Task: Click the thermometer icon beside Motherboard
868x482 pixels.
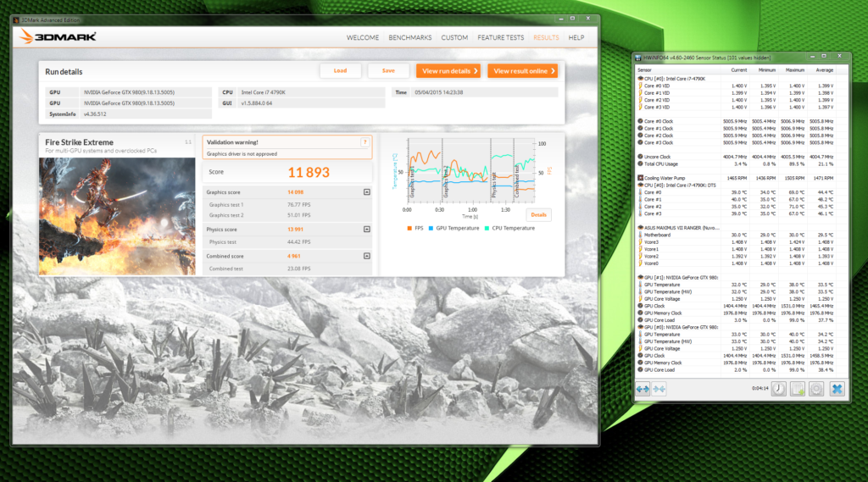Action: (x=641, y=235)
